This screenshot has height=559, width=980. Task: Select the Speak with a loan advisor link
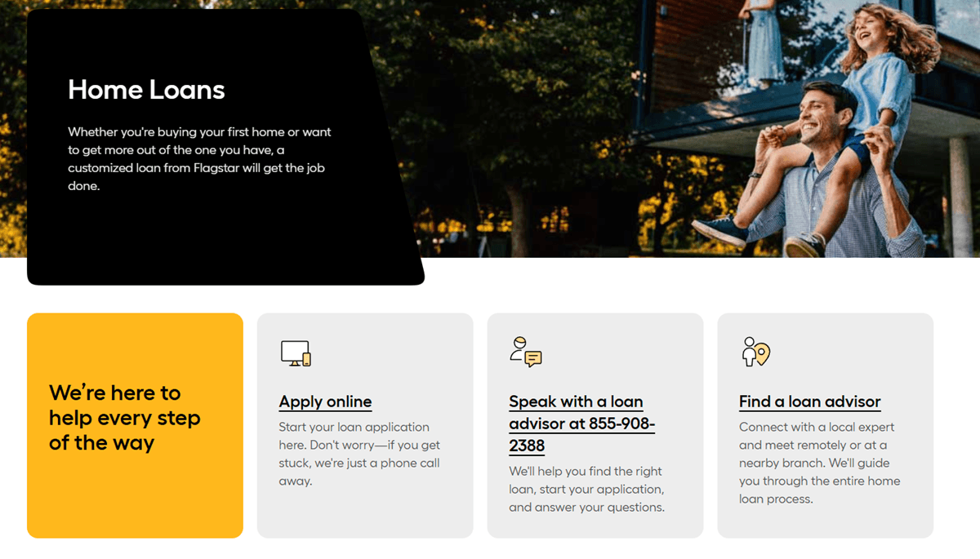tap(576, 402)
